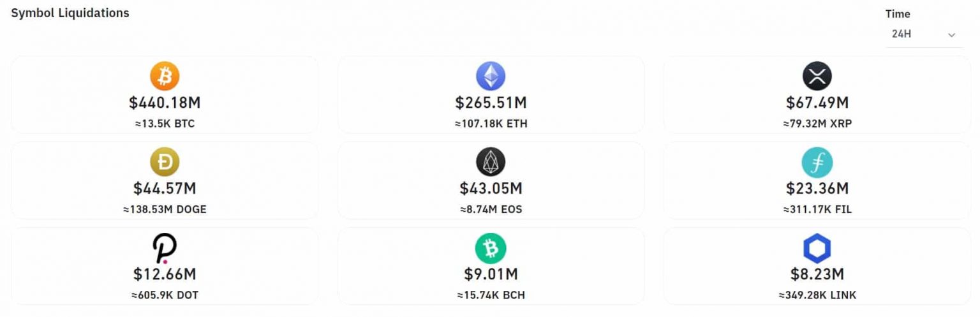
Task: Open the 24H time dropdown
Action: (x=924, y=34)
